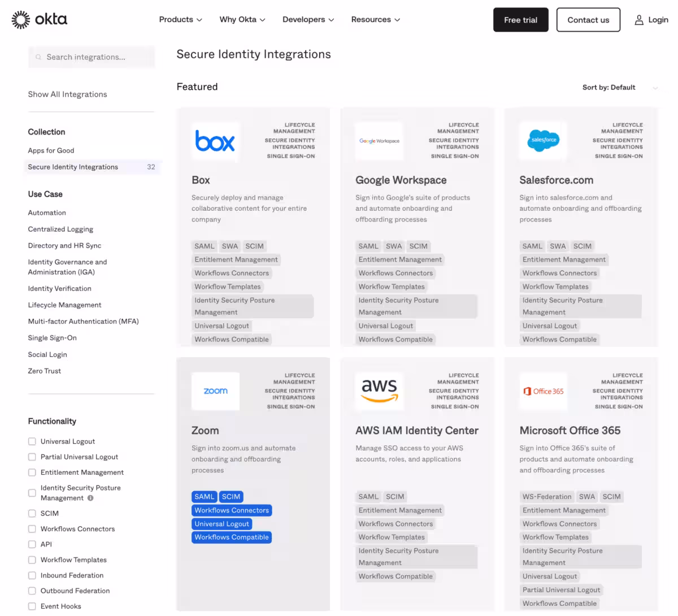Click the Zoom logo thumbnail
The height and width of the screenshot is (616, 678).
[215, 391]
